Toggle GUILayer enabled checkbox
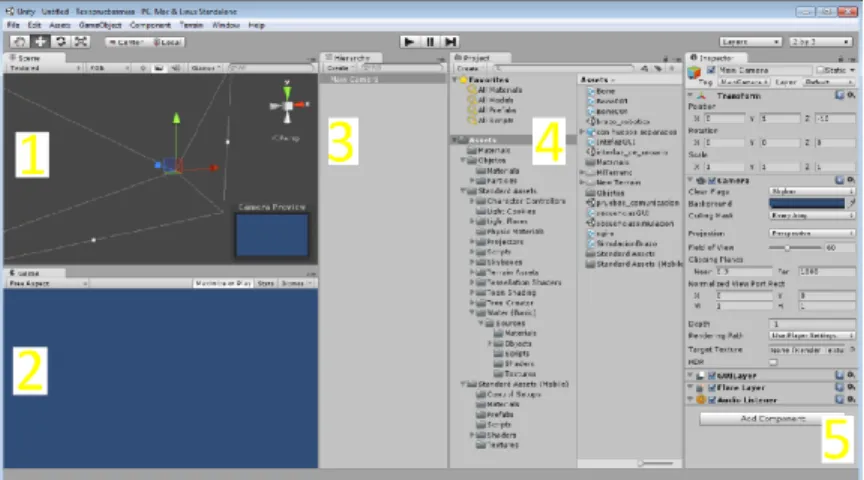 [x=712, y=375]
